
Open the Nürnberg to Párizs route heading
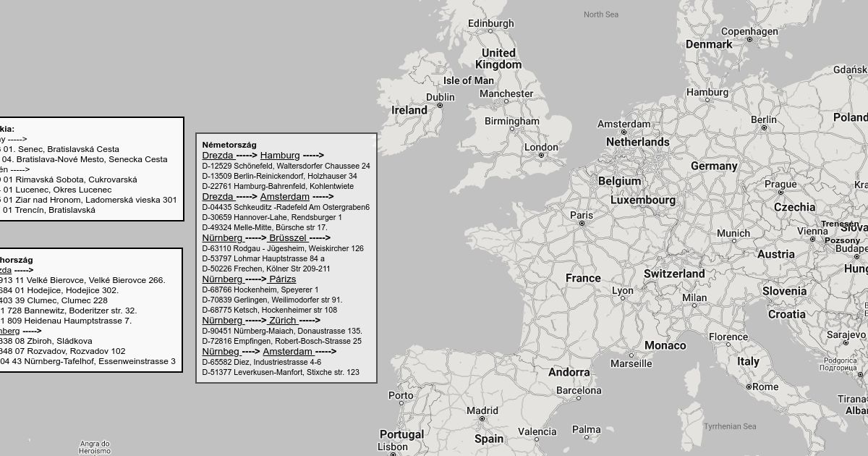coord(249,279)
